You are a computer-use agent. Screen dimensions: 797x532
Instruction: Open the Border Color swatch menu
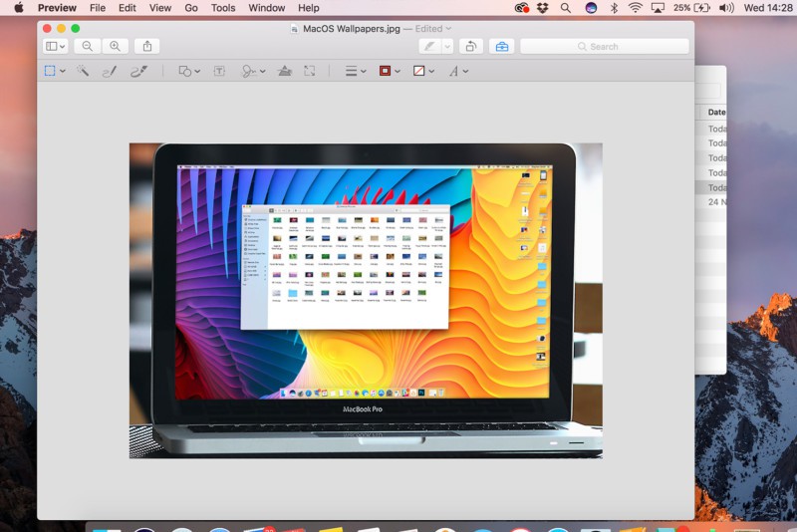(390, 71)
